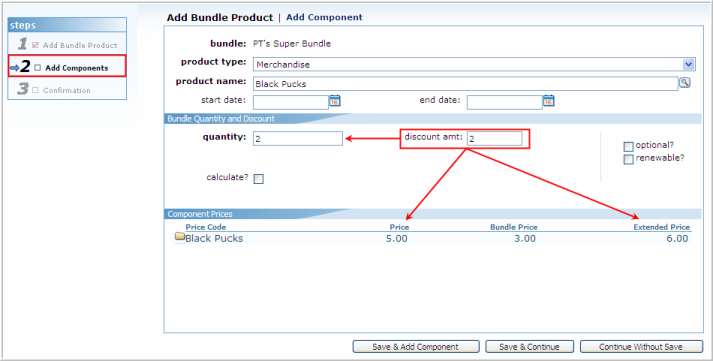The height and width of the screenshot is (361, 713).
Task: Click Bundle Quantity and Discount header
Action: click(221, 119)
